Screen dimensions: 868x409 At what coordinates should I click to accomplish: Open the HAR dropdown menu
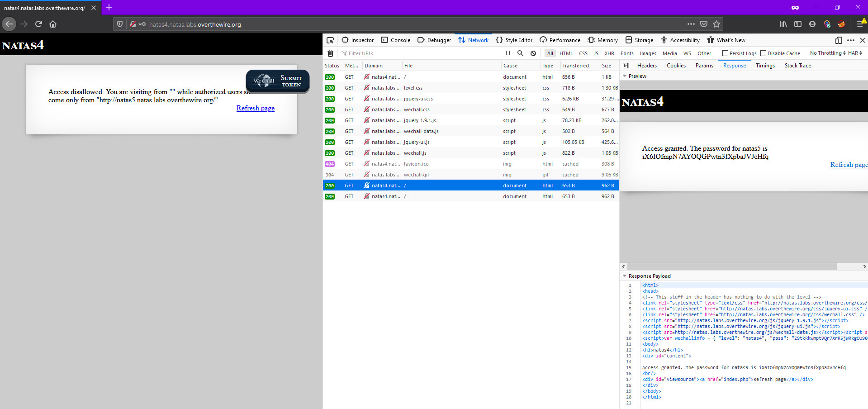coord(855,53)
